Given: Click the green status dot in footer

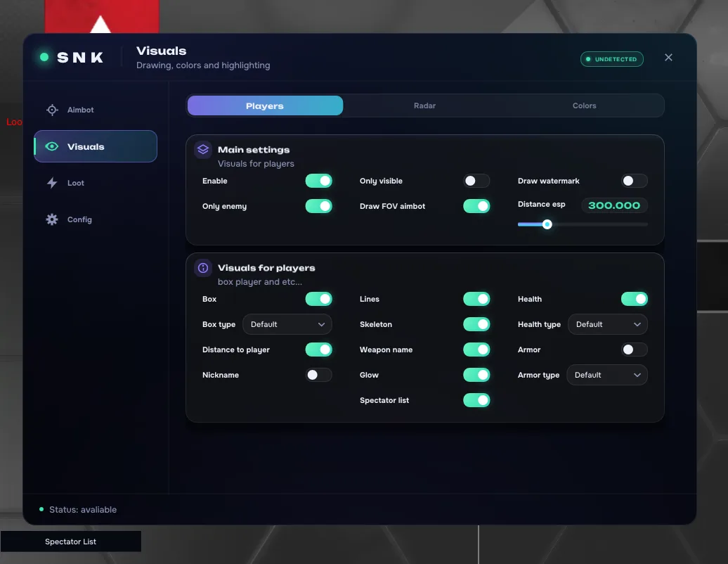Looking at the screenshot, I should [41, 509].
